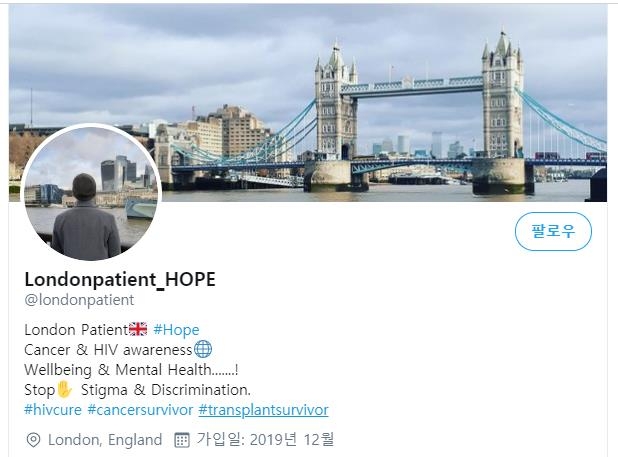Click the @londonpatient handle
This screenshot has width=618, height=457.
click(x=79, y=300)
